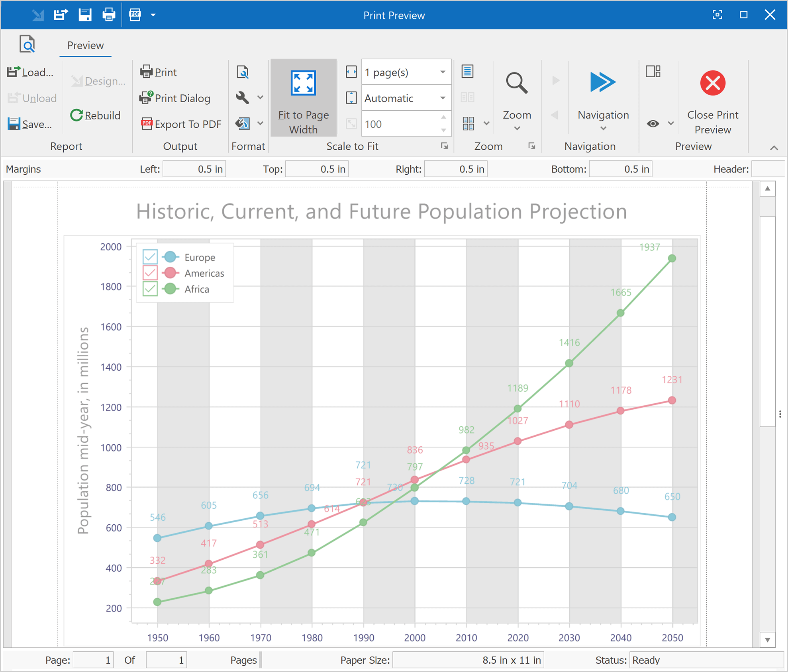This screenshot has width=788, height=672.
Task: Click the Navigation double-arrow icon
Action: [x=603, y=82]
